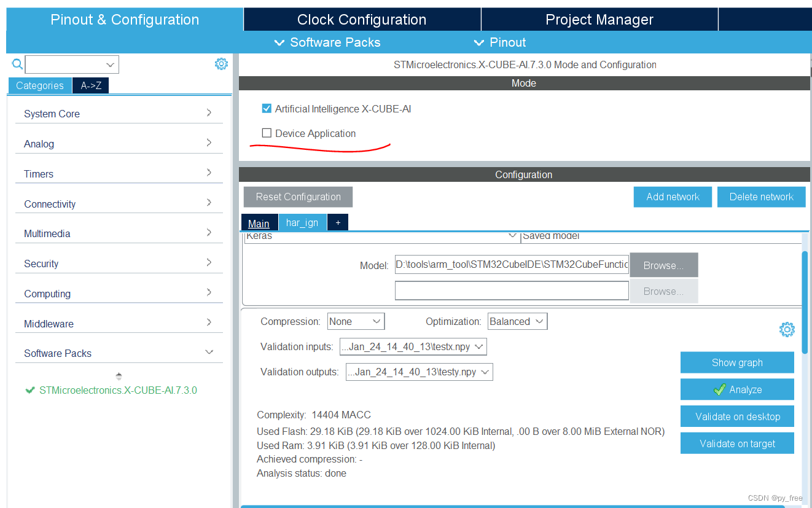Viewport: 812px width, 508px height.
Task: Open the Pinout menu
Action: pyautogui.click(x=500, y=42)
